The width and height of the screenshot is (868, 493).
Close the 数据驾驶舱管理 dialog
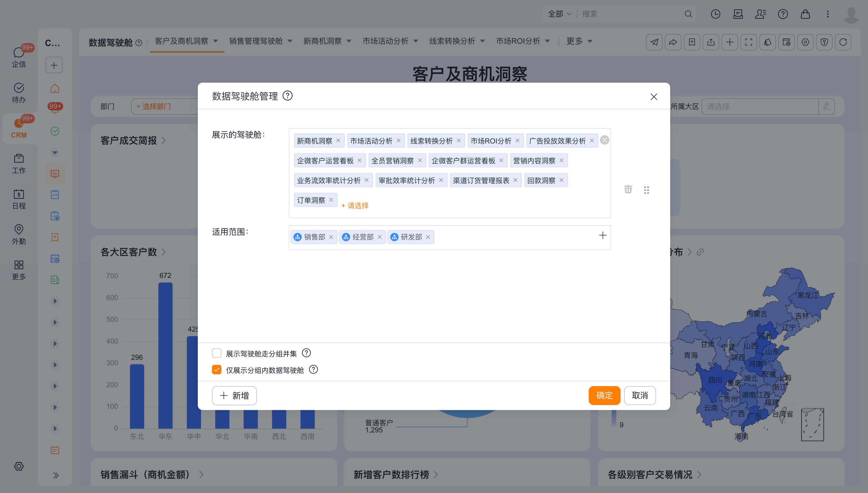click(x=654, y=97)
